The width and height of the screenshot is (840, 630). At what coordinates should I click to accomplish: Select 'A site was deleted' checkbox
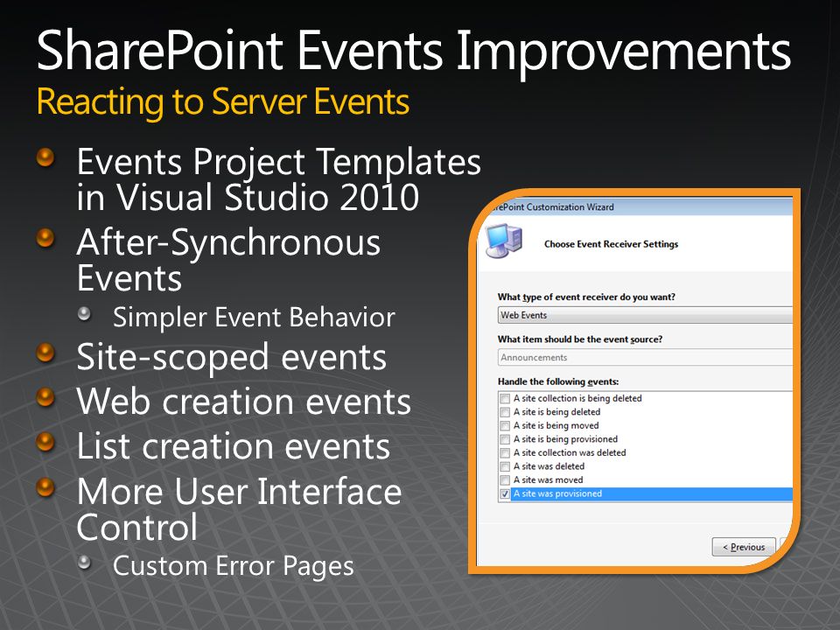pos(505,466)
